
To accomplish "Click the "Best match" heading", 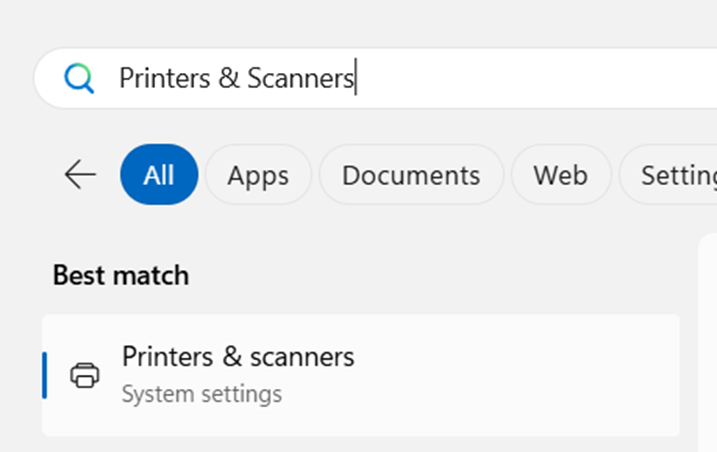I will pyautogui.click(x=120, y=275).
